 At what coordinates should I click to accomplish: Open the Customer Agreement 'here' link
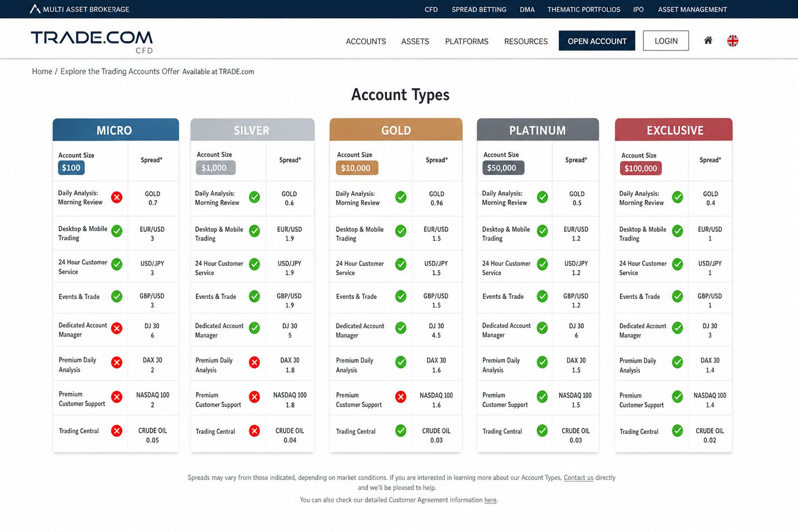[490, 500]
